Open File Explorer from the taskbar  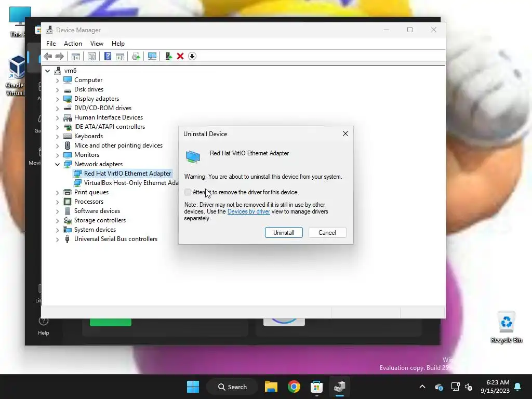[271, 387]
